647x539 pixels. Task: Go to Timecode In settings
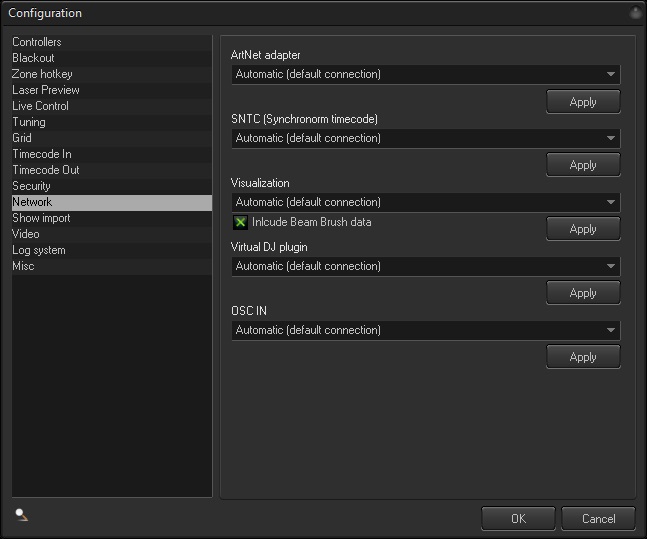point(42,154)
